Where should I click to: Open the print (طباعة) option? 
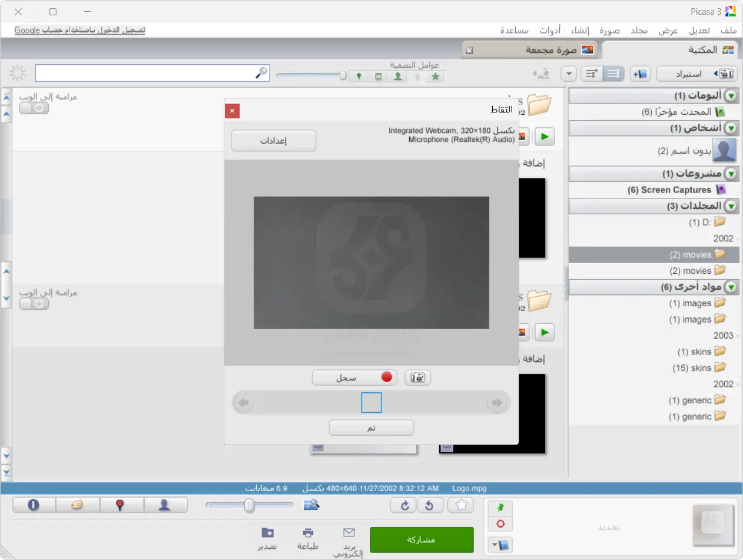pyautogui.click(x=308, y=538)
